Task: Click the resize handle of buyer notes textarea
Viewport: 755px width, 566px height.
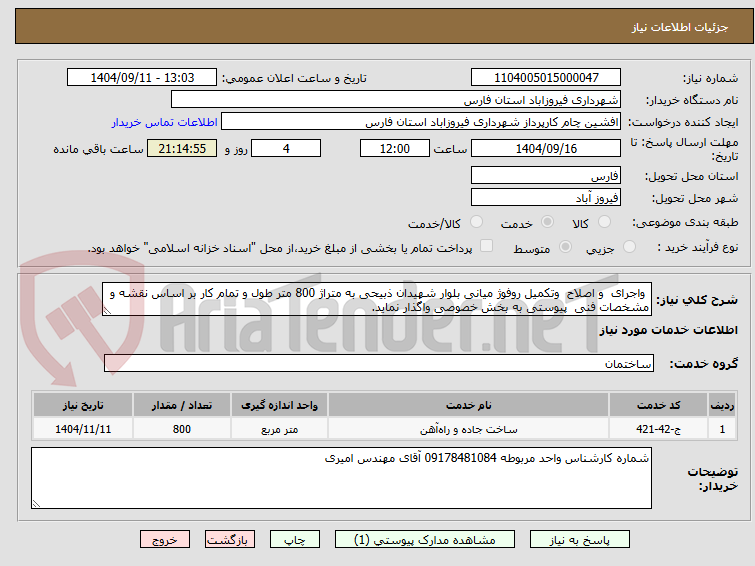Action: coord(36,504)
